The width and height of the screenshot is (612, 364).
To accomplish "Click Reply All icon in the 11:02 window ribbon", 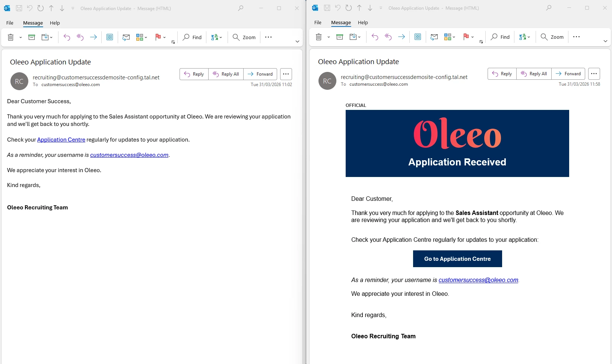I will (80, 37).
